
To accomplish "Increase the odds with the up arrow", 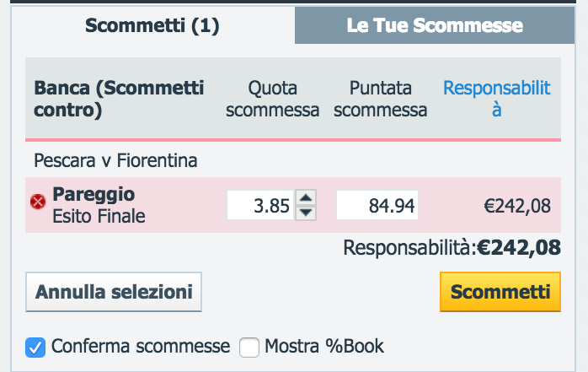I will 306,197.
